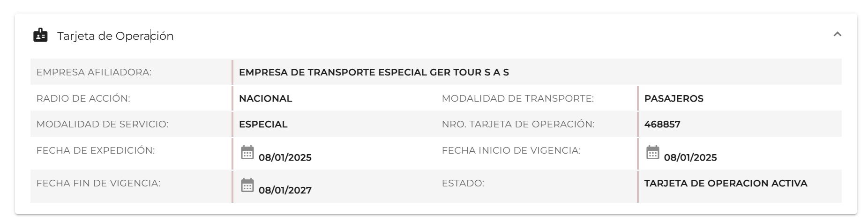This screenshot has width=868, height=222.
Task: Click the RADIO DE ACCIÓN label
Action: tap(83, 98)
